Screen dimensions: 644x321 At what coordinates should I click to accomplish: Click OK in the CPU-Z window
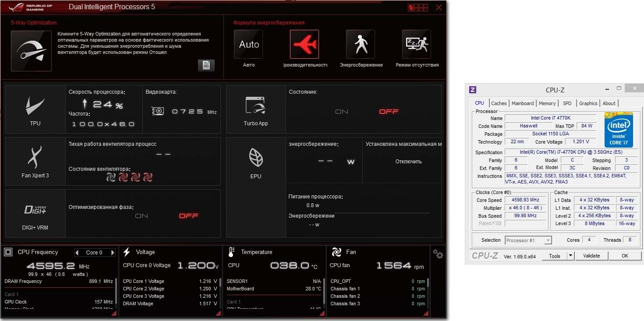pos(625,256)
